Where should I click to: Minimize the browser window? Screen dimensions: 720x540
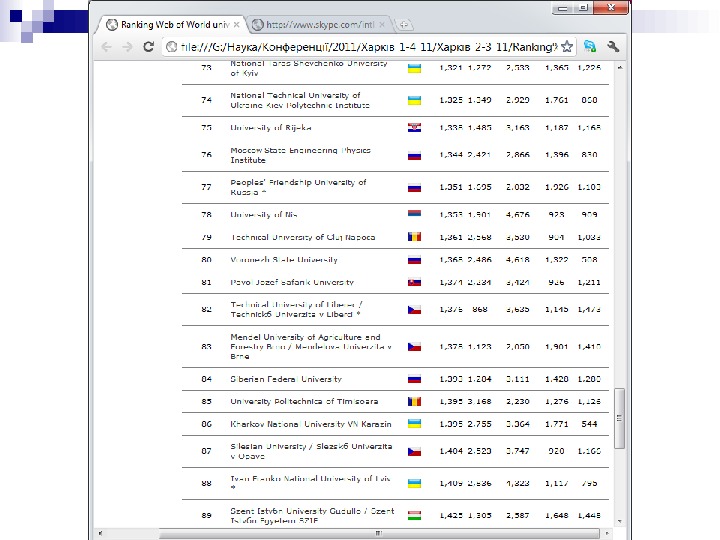click(563, 8)
